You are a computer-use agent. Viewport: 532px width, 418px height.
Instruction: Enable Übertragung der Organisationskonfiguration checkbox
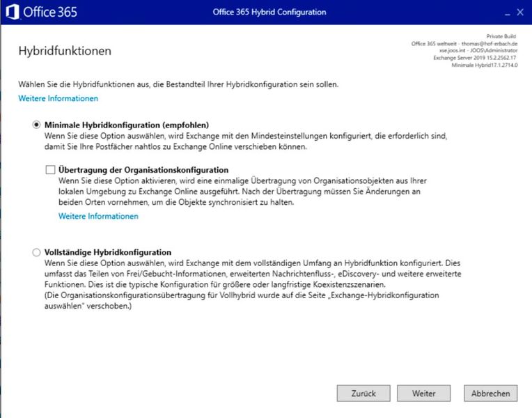coord(51,169)
